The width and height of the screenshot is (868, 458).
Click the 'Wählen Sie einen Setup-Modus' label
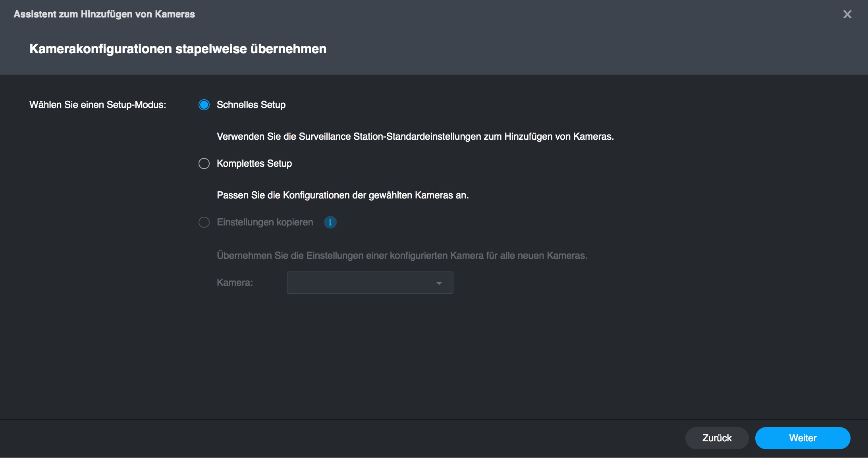98,105
